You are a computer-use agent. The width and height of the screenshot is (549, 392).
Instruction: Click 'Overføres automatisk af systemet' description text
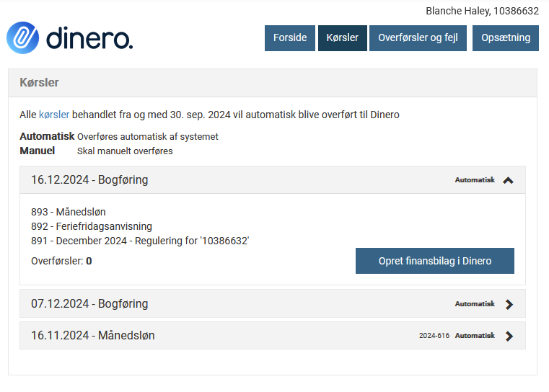pyautogui.click(x=147, y=137)
